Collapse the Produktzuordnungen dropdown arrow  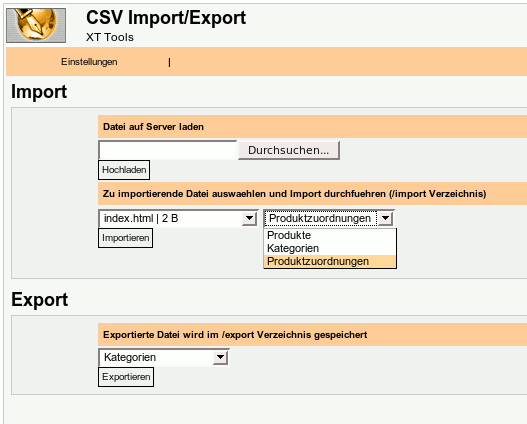coord(386,218)
